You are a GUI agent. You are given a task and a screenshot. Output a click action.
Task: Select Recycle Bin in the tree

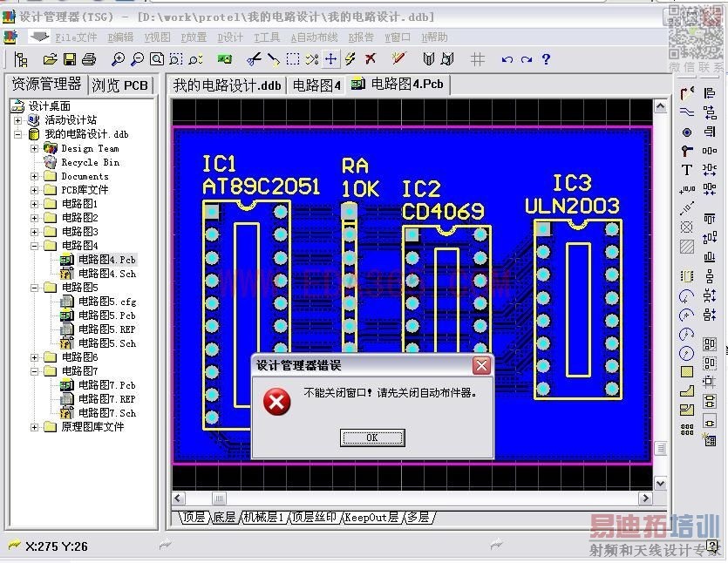tap(91, 162)
